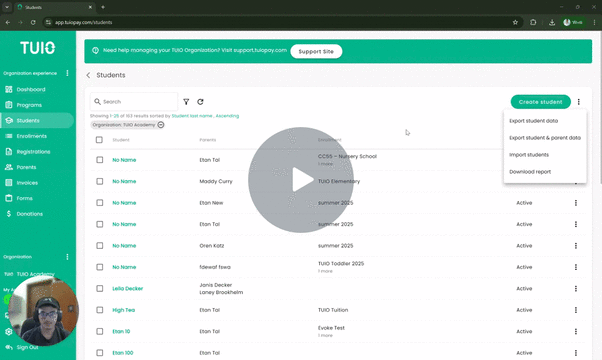Viewport: 602px width, 360px height.
Task: Open row actions for fdewaf fswa row
Action: pos(576,267)
